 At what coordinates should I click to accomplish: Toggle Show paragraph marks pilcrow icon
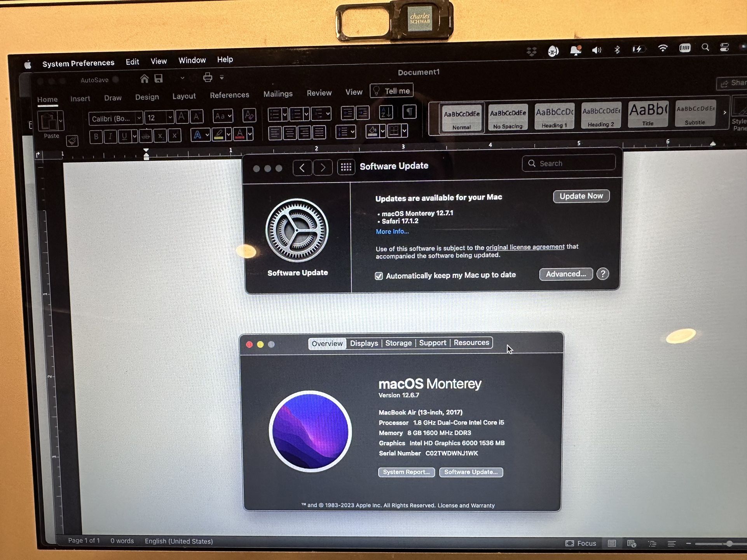pos(409,112)
